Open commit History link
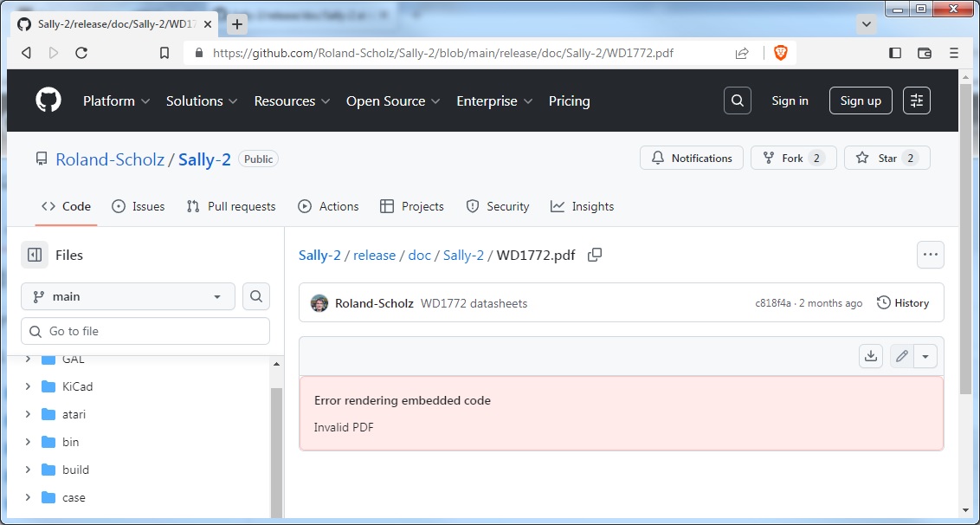 [x=903, y=303]
